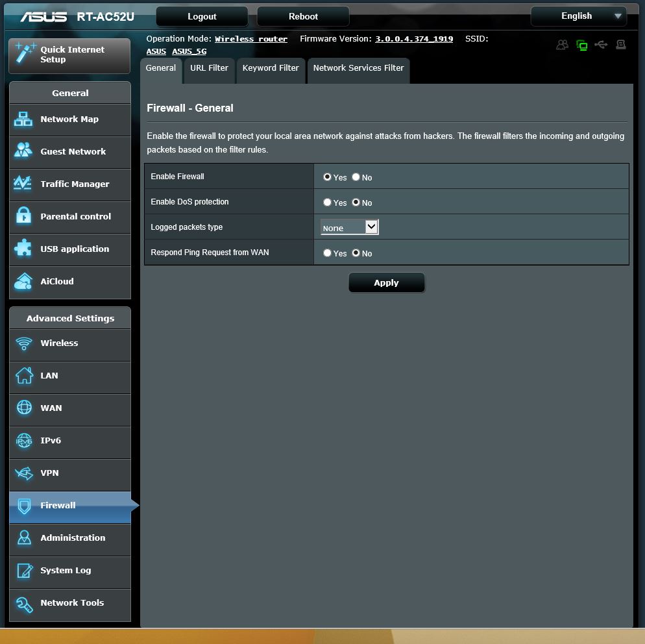645x644 pixels.
Task: Open the English language dropdown
Action: click(578, 16)
